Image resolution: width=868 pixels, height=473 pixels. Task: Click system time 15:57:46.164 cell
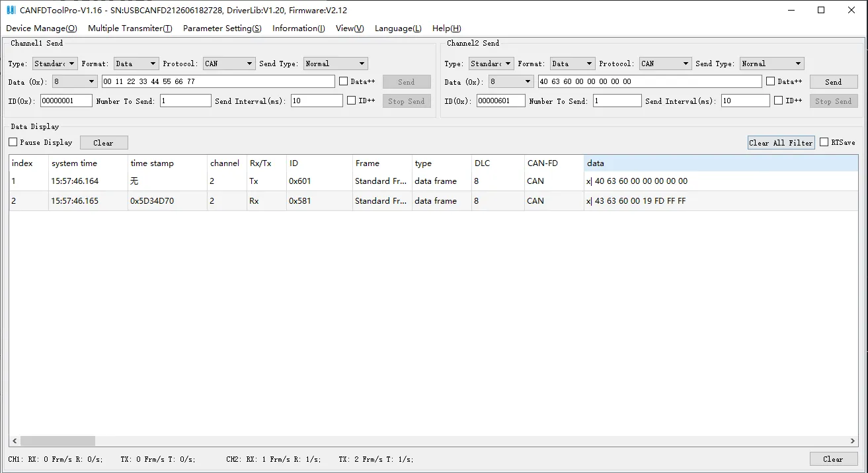(89, 181)
